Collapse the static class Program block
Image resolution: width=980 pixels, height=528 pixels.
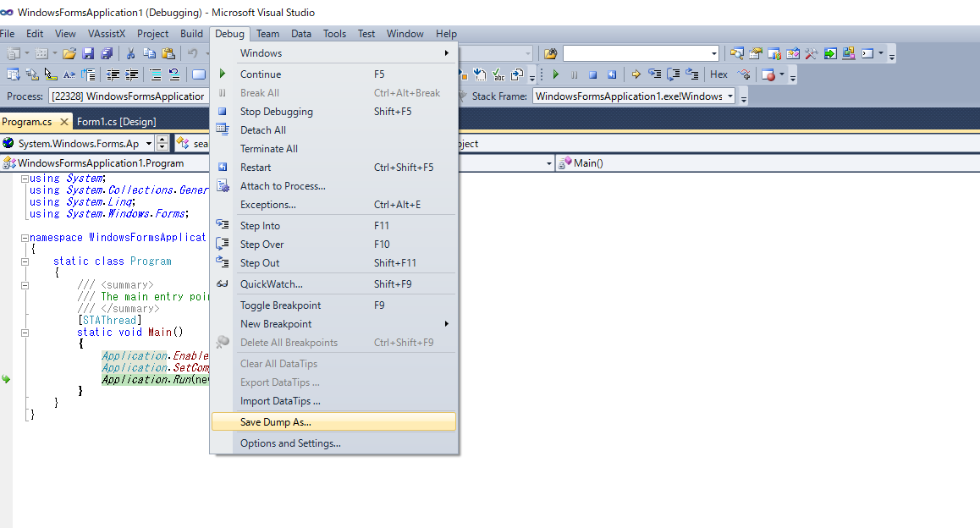coord(25,261)
